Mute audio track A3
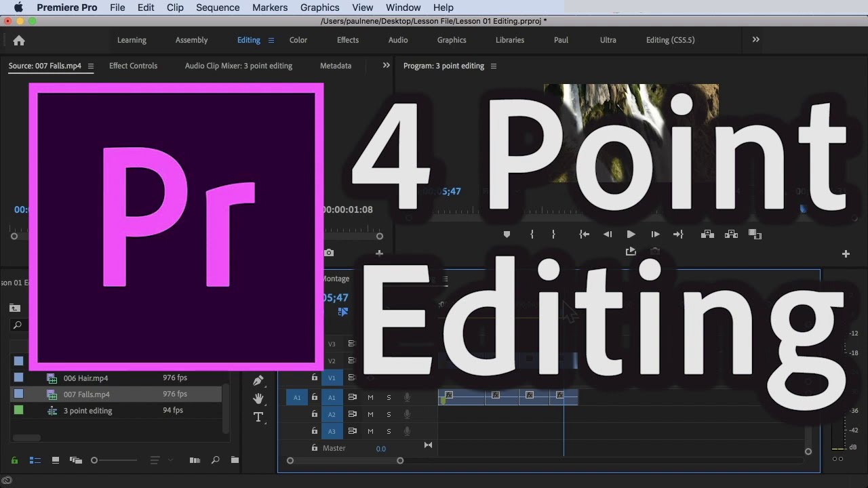868x488 pixels. (x=370, y=432)
